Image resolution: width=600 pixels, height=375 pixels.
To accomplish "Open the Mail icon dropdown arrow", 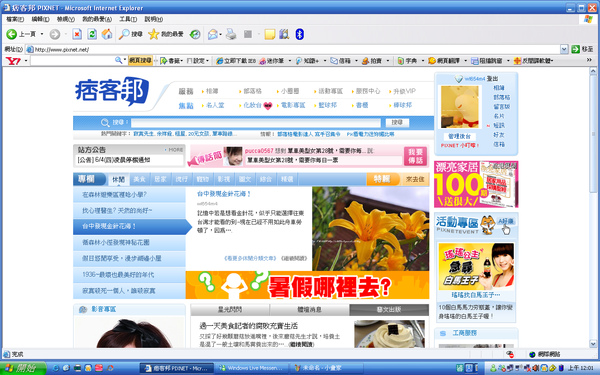I will coord(220,34).
